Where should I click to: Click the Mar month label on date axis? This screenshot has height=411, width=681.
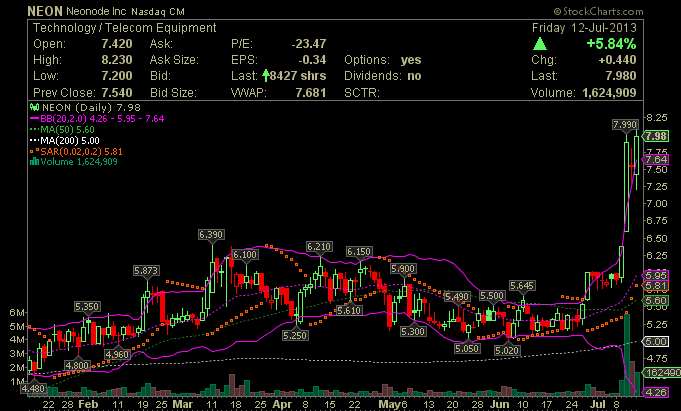(x=182, y=404)
